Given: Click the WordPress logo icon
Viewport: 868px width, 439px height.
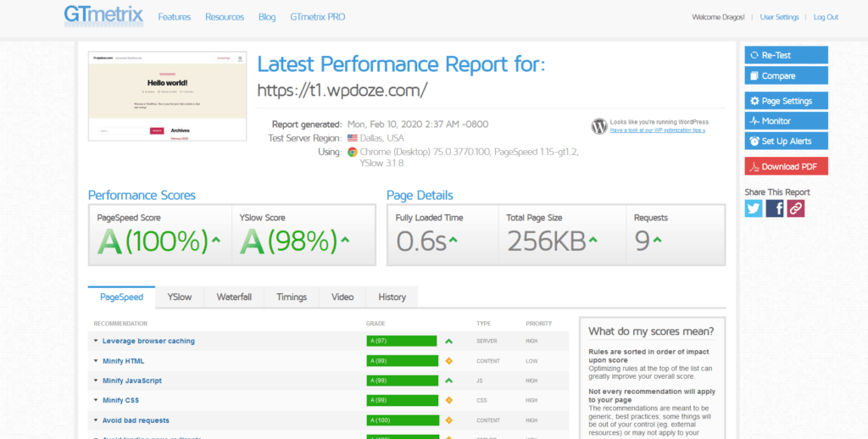Looking at the screenshot, I should pos(599,126).
